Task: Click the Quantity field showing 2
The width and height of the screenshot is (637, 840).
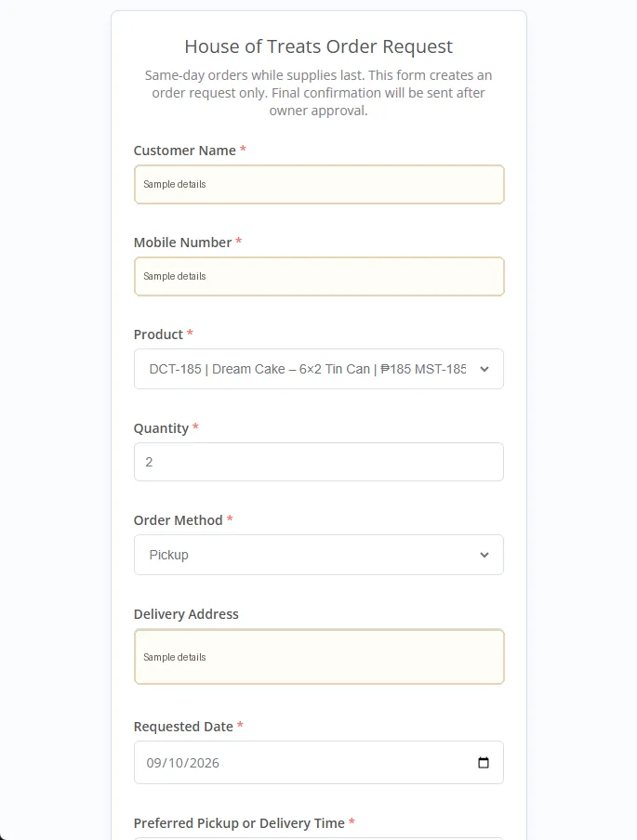Action: 319,462
